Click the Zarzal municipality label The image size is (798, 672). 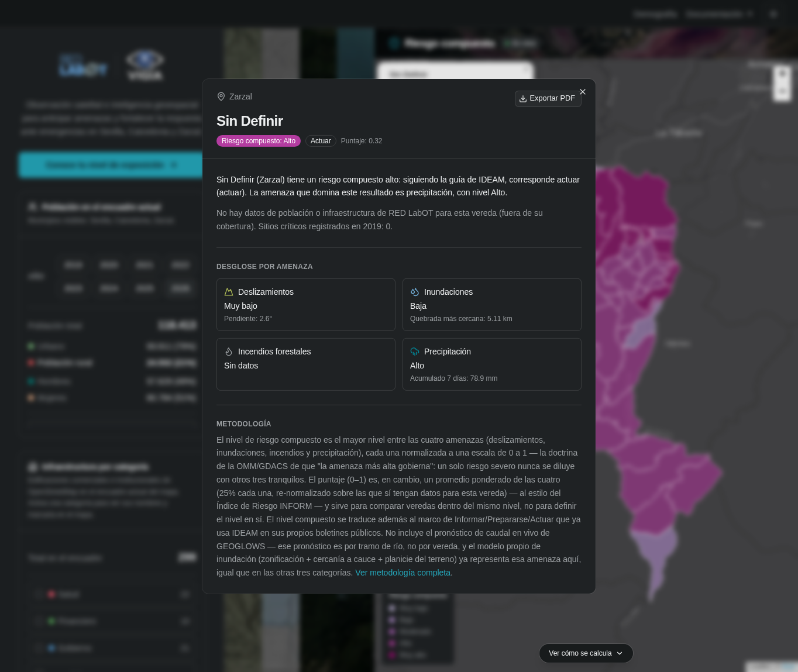240,97
